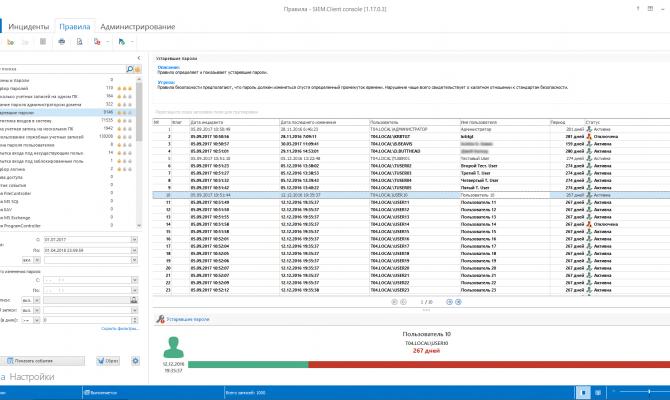The image size is (670, 400).
Task: Select the rule row with count 1942
Action: 67,129
